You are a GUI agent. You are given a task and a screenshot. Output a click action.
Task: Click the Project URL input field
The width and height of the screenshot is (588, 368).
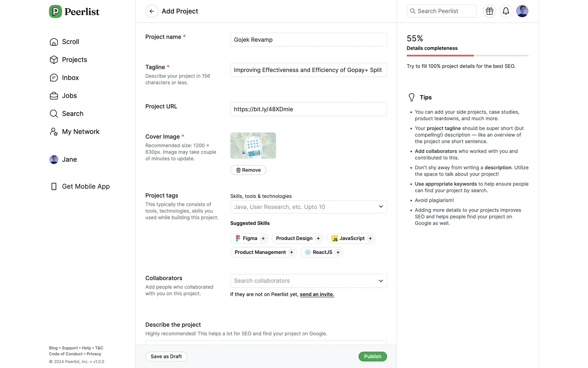308,109
